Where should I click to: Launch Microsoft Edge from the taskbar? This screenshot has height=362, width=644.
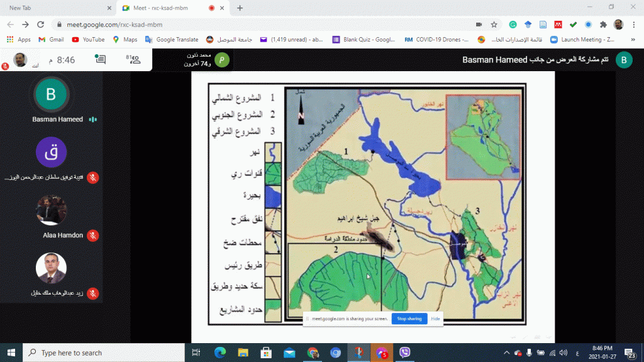coord(219,353)
